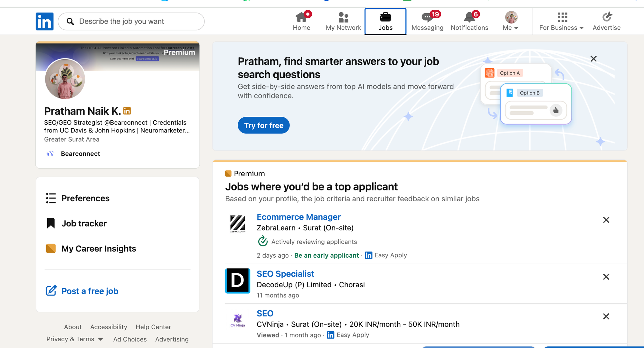The height and width of the screenshot is (348, 644).
Task: Open My Career Insights
Action: pyautogui.click(x=99, y=248)
